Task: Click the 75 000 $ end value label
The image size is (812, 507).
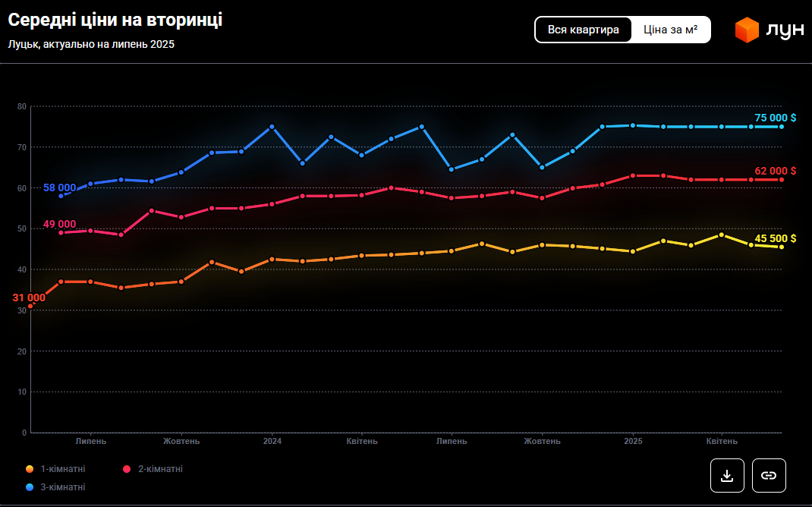Action: (775, 118)
